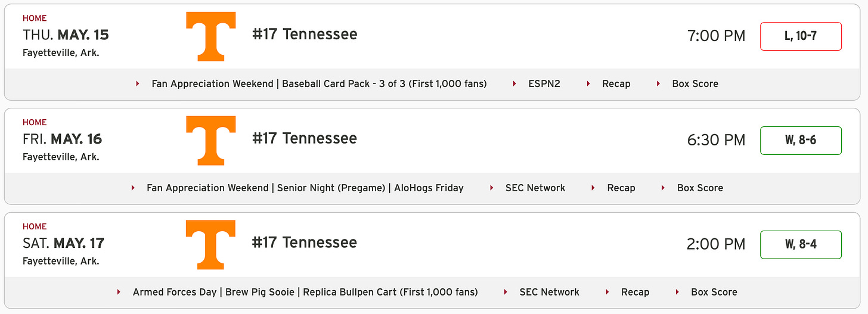868x314 pixels.
Task: Click the Tennessee logo for the May 15 game
Action: [211, 36]
